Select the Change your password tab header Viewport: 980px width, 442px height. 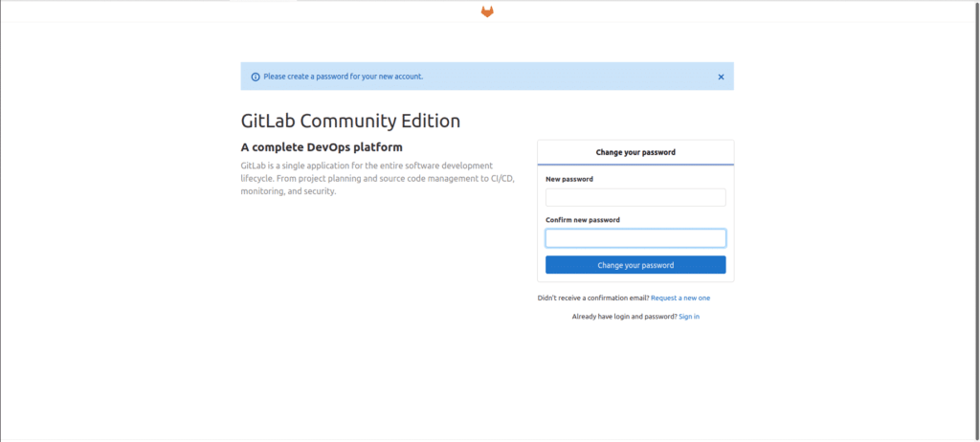click(635, 152)
